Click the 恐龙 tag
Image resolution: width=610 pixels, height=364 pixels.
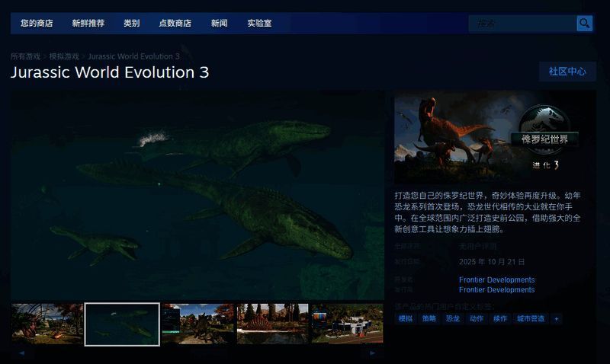[453, 318]
